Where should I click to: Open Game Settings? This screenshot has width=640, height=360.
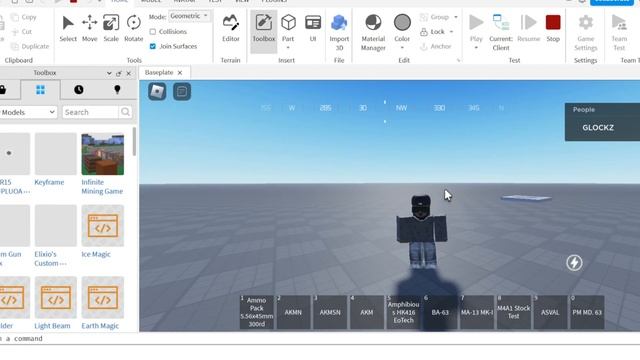pyautogui.click(x=586, y=33)
